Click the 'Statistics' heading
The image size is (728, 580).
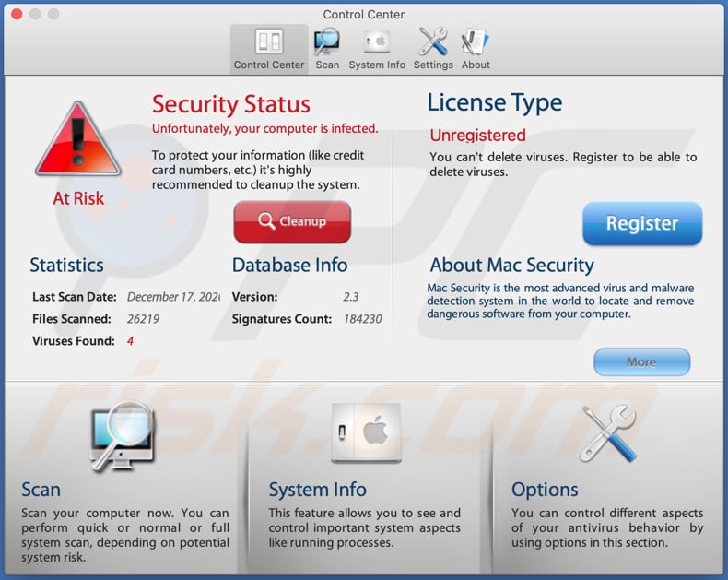[x=67, y=265]
